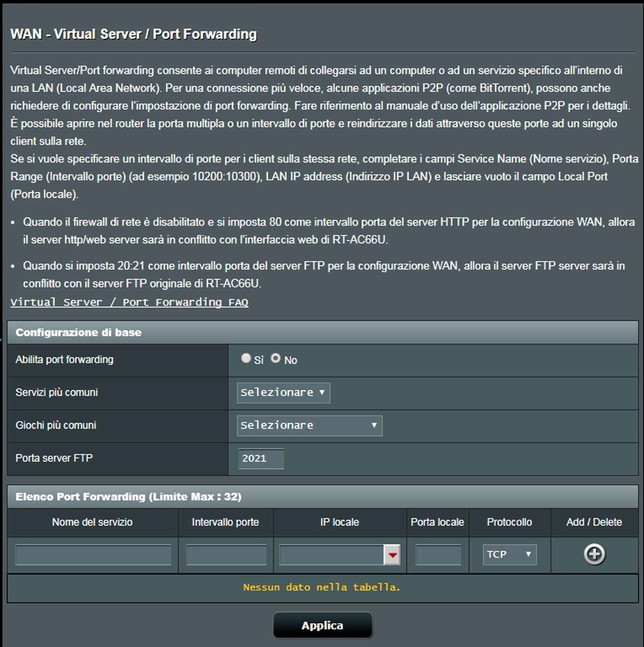Click the Nessun dato nella tabella message
The height and width of the screenshot is (647, 644).
click(x=322, y=588)
